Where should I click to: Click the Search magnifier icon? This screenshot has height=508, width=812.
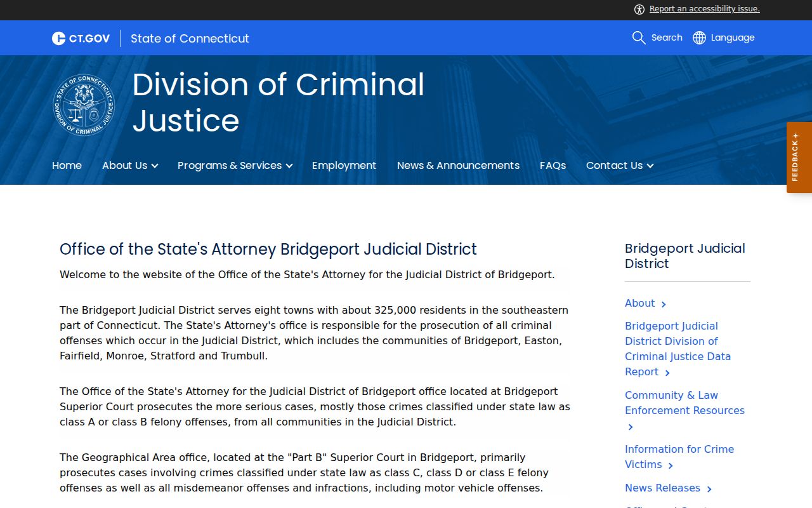[x=639, y=37]
